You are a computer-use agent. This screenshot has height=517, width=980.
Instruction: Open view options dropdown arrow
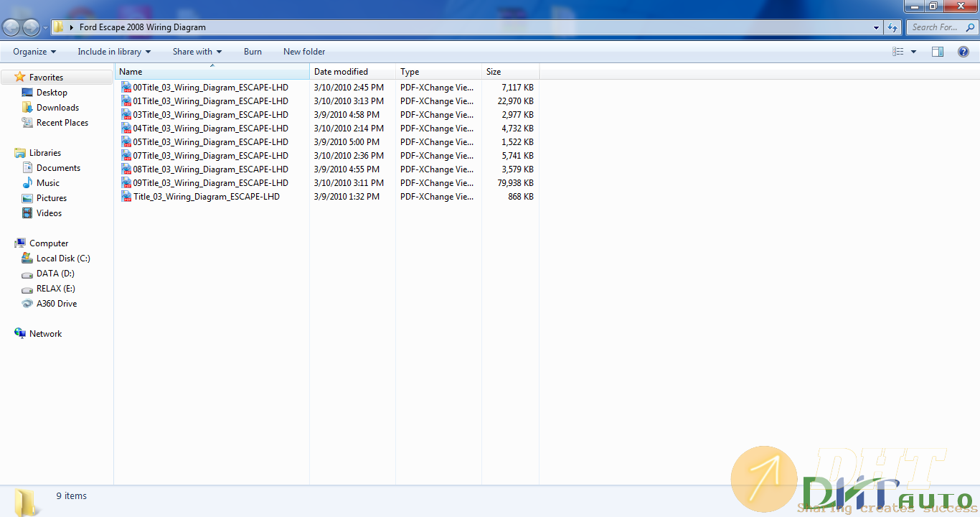point(913,52)
